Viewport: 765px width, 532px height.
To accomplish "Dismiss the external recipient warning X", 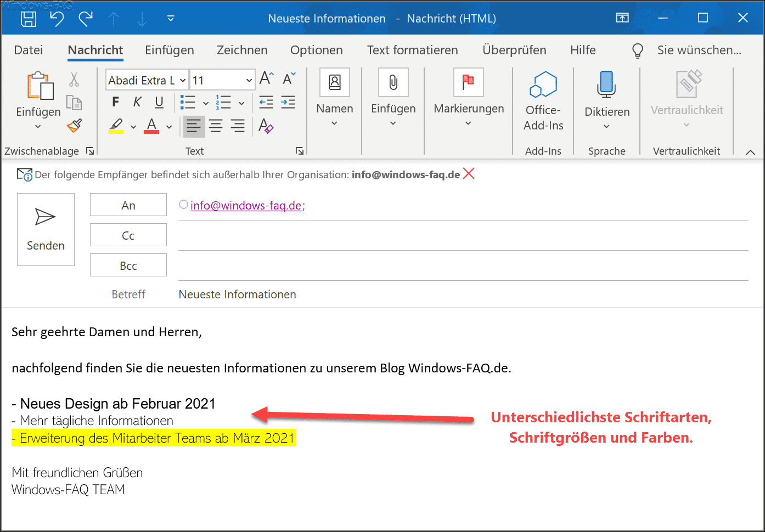I will click(469, 174).
